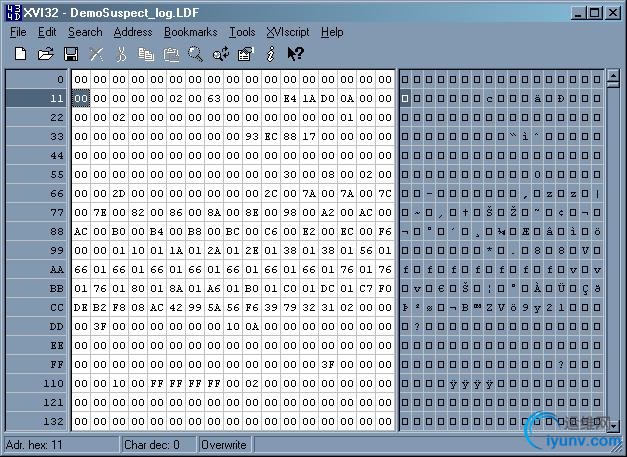Click character 'B' in text pane row CC
Viewport: 627px width, 457px height.
pos(465,307)
